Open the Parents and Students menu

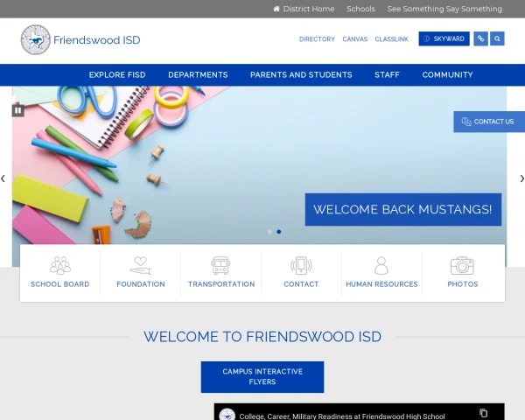[x=301, y=74]
